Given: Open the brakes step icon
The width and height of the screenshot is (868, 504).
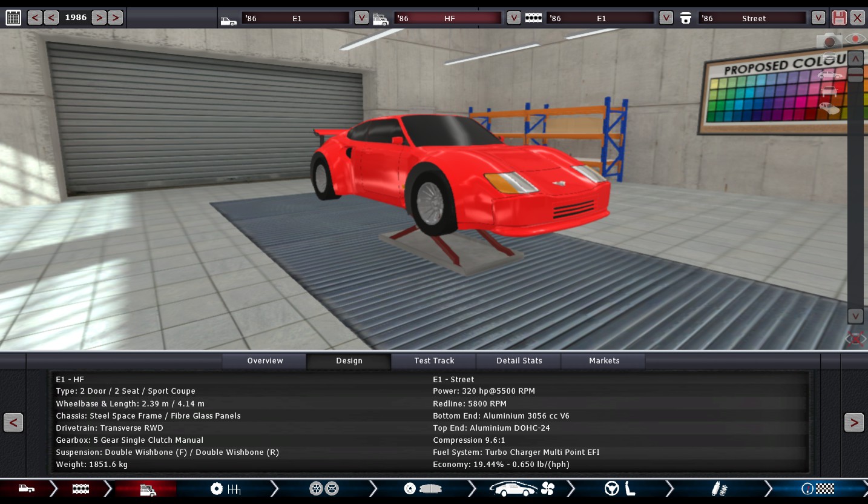Looking at the screenshot, I should tap(423, 489).
